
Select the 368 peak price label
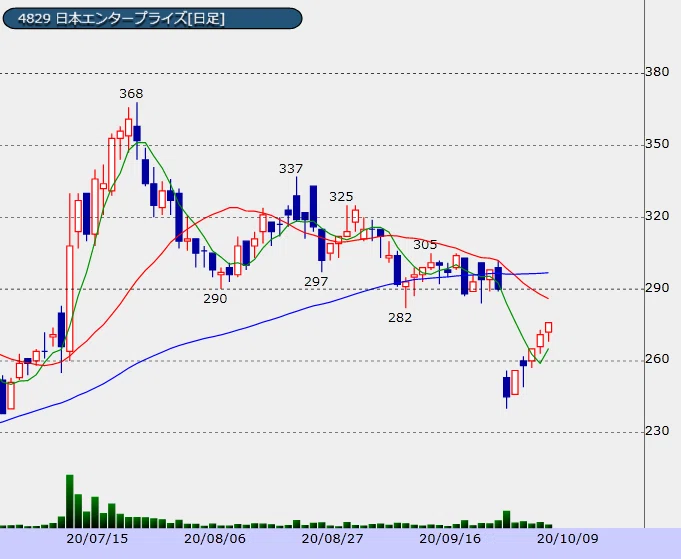point(131,93)
